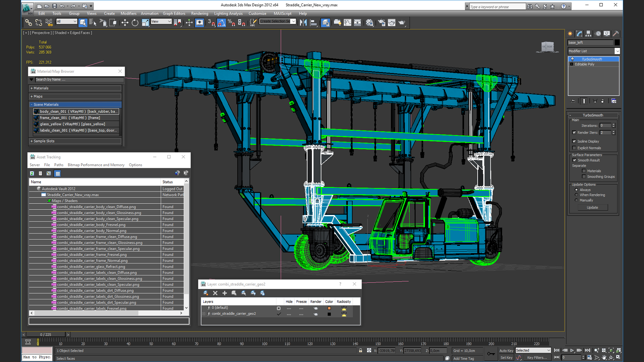
Task: Open the Align tool
Action: [x=314, y=22]
